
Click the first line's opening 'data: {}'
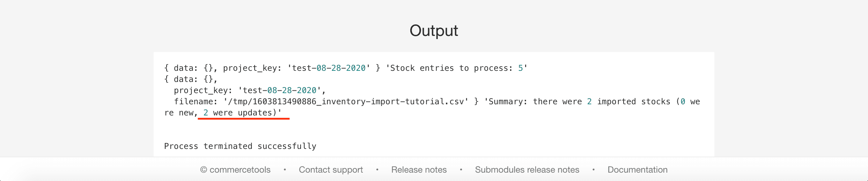pos(193,68)
